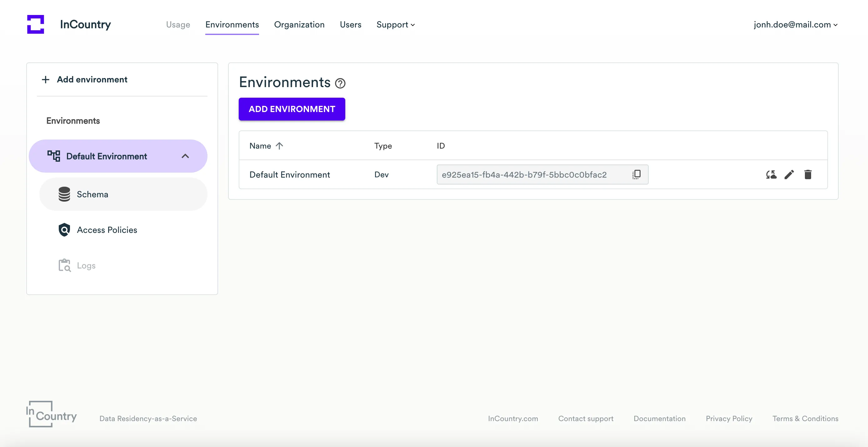The height and width of the screenshot is (447, 868).
Task: Open Logs in the sidebar
Action: pyautogui.click(x=86, y=266)
